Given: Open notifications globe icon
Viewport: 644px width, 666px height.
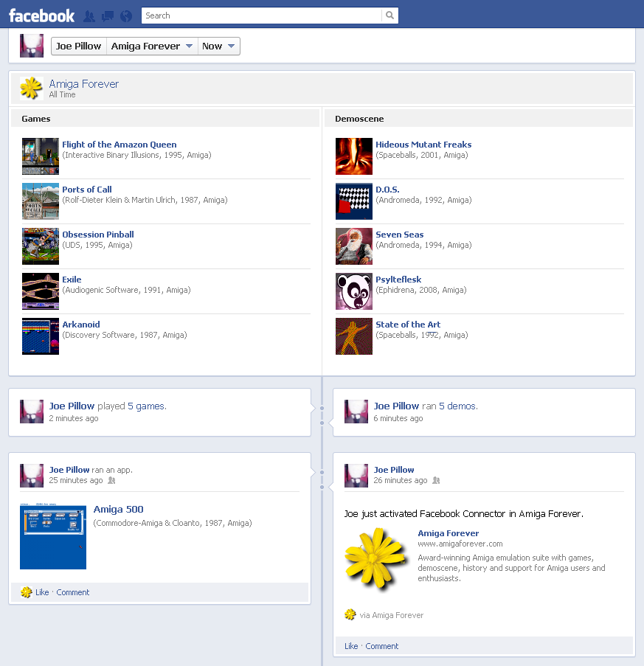Looking at the screenshot, I should point(126,16).
